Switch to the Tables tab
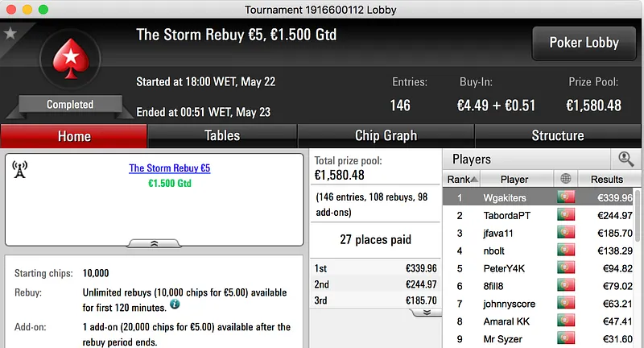Viewport: 644px width, 348px height. 222,136
